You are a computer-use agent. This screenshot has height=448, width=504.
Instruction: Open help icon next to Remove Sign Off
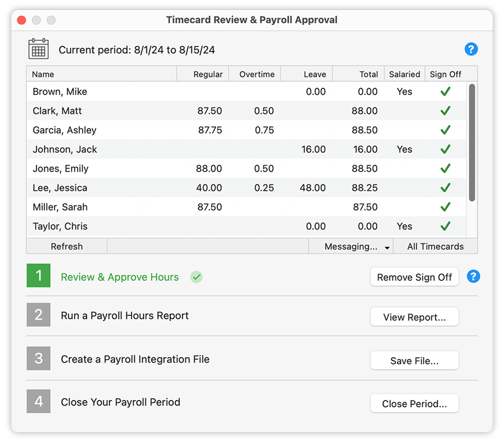[x=473, y=276]
